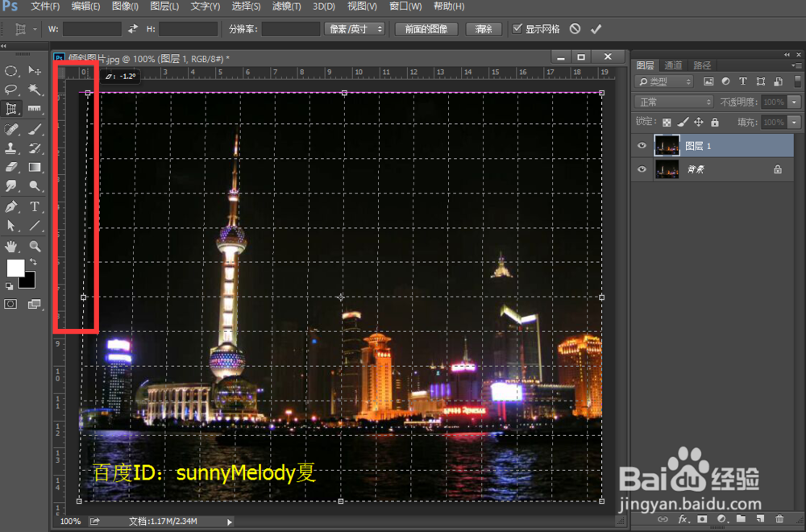Select the Elliptical Marquee tool
This screenshot has width=806, height=532.
(10, 70)
